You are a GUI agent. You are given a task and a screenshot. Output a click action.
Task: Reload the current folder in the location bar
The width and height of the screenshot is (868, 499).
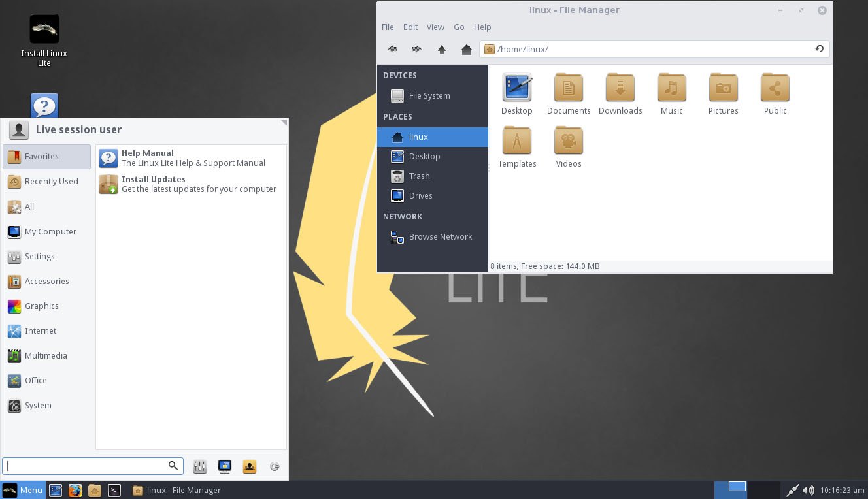(x=819, y=49)
